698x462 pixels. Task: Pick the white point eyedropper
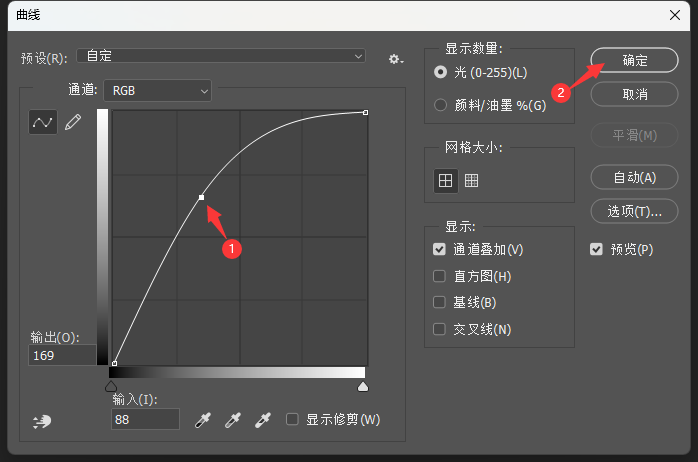(x=263, y=420)
